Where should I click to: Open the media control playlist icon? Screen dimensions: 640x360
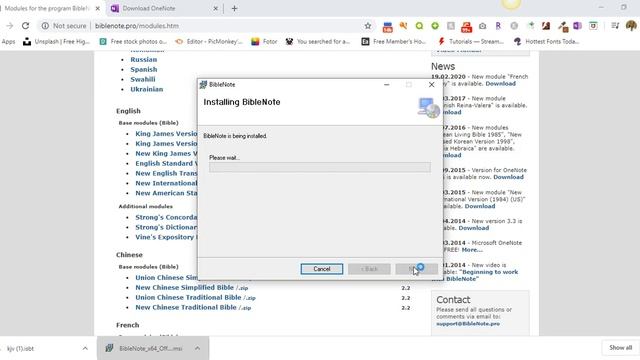pyautogui.click(x=615, y=26)
